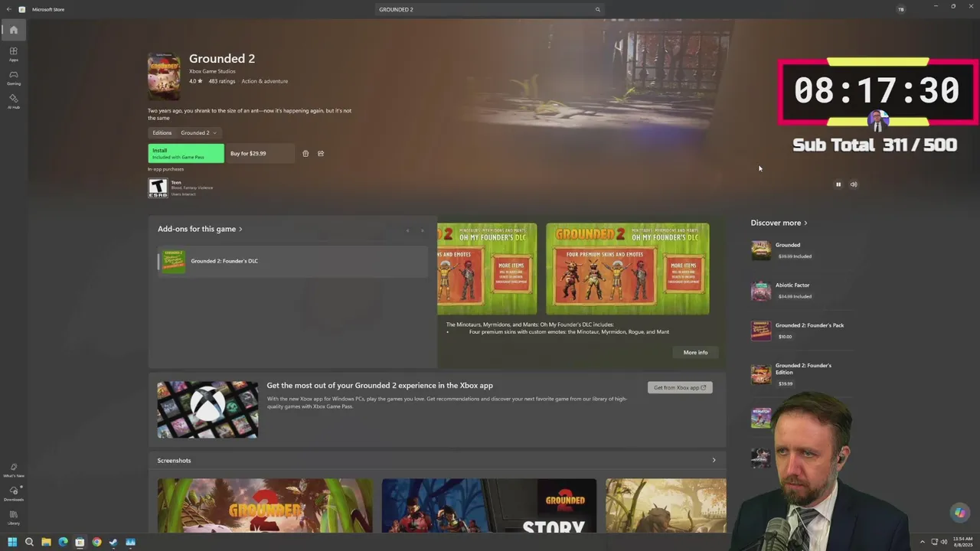980x551 pixels.
Task: Open volume control in system tray
Action: click(944, 542)
